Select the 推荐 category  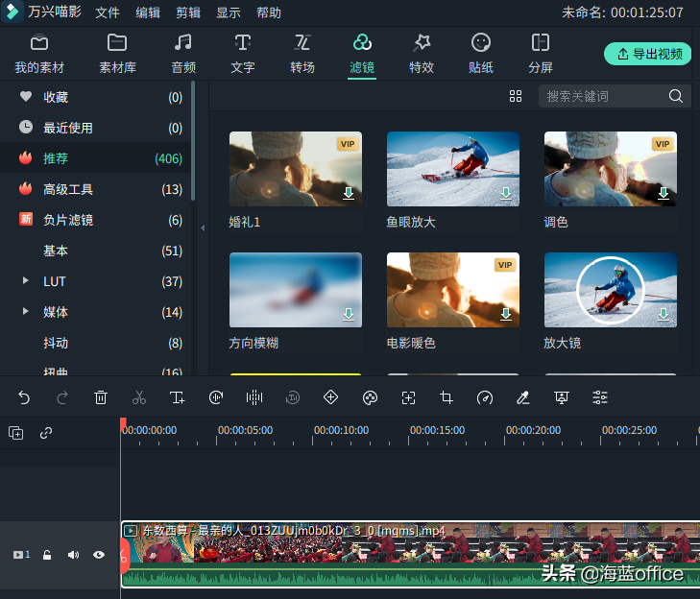95,158
